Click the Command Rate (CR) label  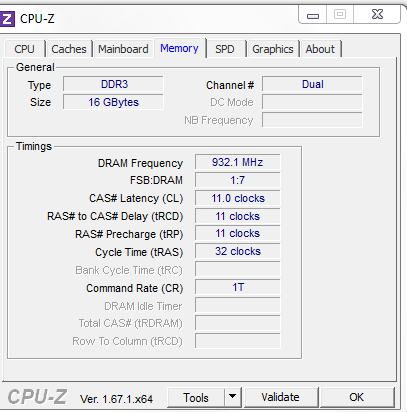click(x=135, y=288)
